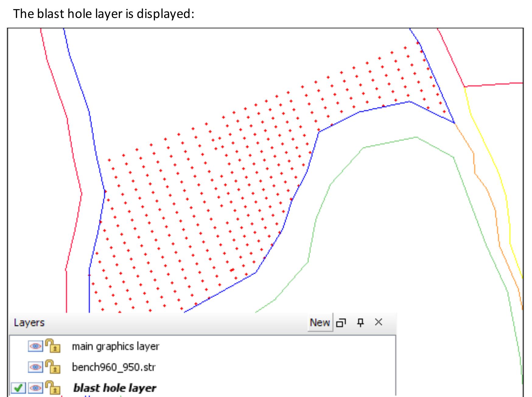Toggle visibility of main graphics layer
This screenshot has height=397, width=532.
[x=36, y=347]
